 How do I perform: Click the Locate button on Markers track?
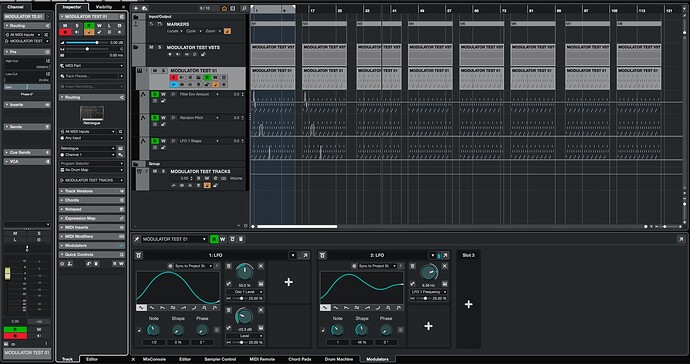174,31
